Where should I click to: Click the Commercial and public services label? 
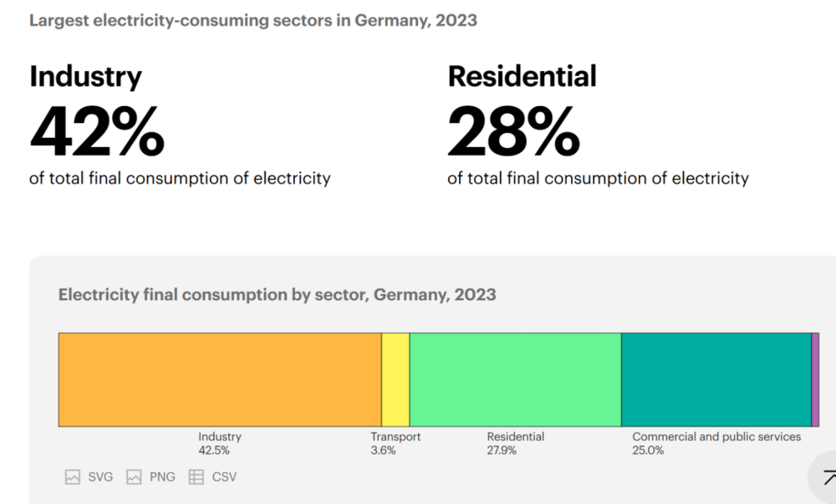(x=716, y=437)
